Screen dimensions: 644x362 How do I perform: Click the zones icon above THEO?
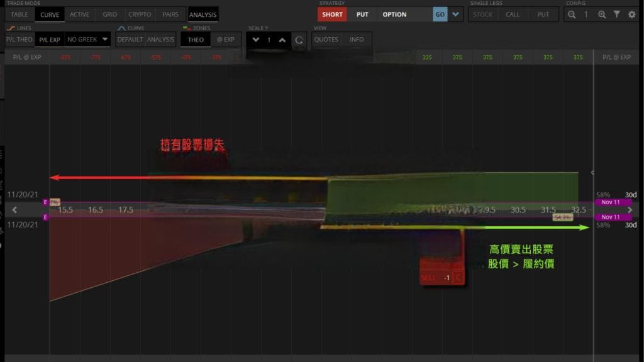click(x=187, y=28)
